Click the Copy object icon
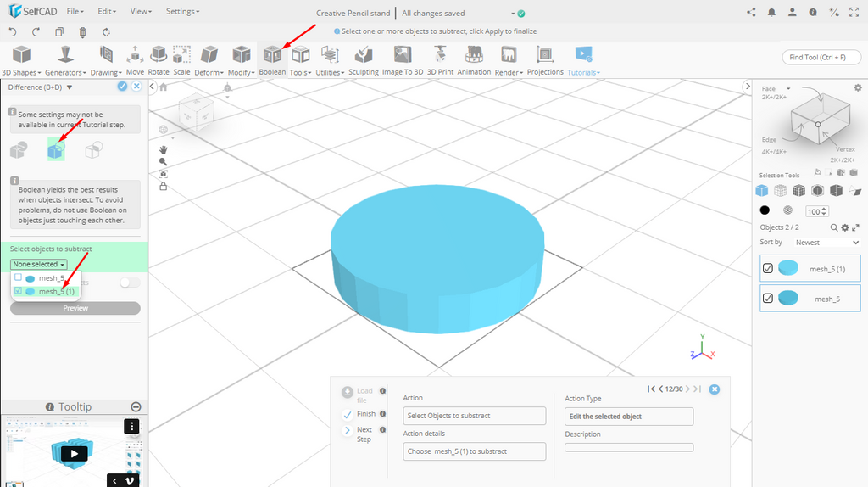The height and width of the screenshot is (487, 868). point(59,32)
